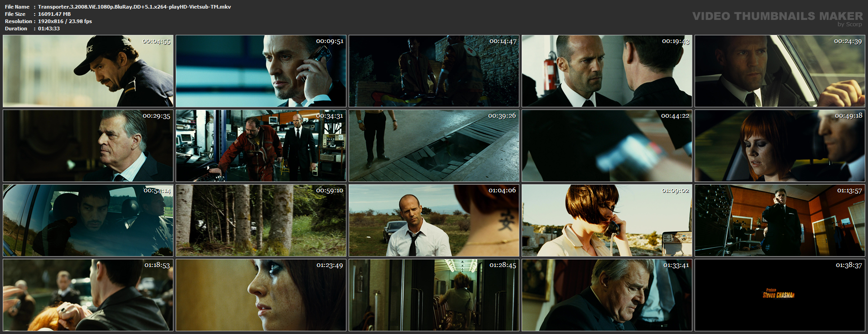Image resolution: width=868 pixels, height=334 pixels.
Task: Open the thumbnail timestamped 01:28:45
Action: [434, 295]
